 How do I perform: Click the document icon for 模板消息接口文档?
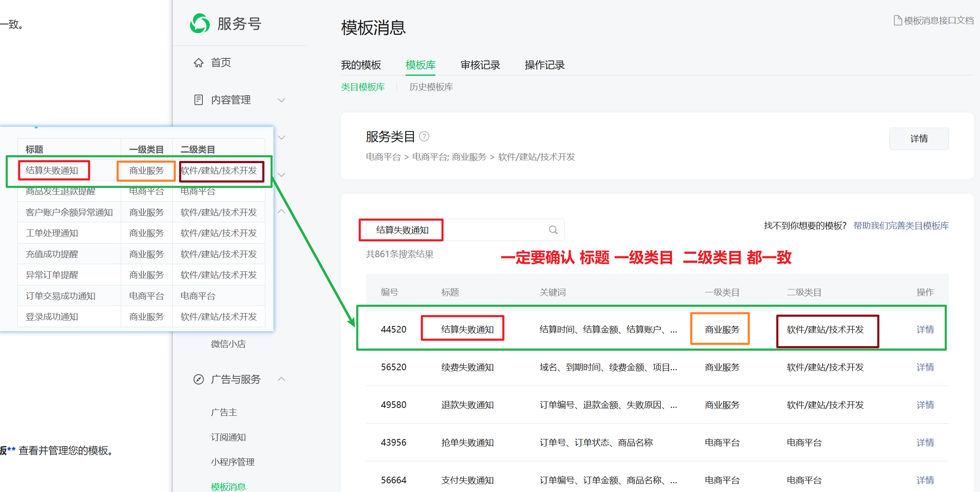point(898,20)
